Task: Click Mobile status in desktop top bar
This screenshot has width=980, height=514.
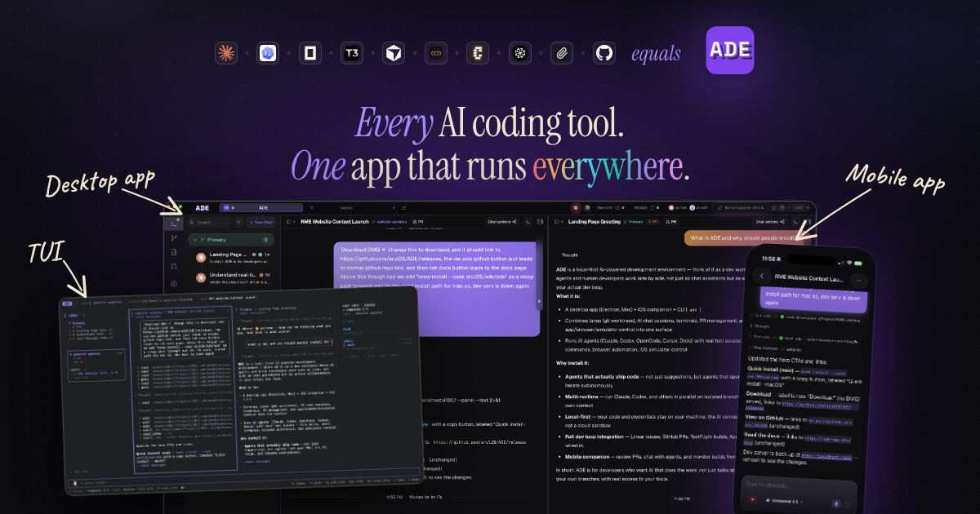Action: click(647, 208)
